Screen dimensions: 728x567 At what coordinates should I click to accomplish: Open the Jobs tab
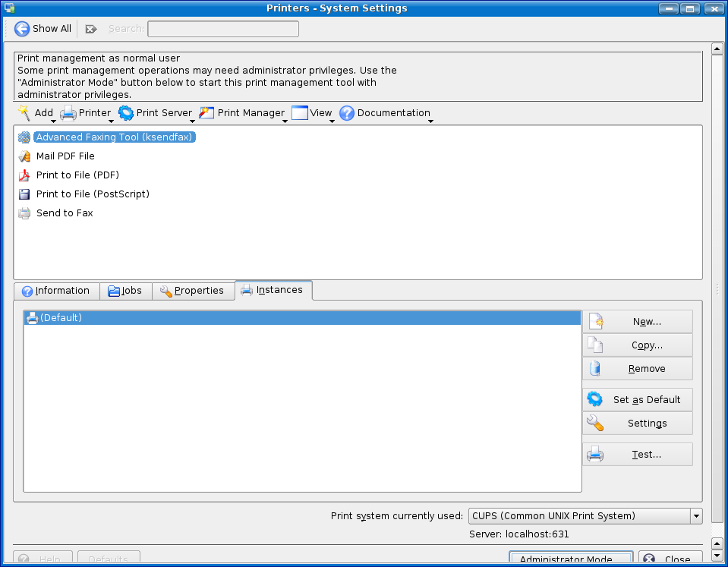125,291
